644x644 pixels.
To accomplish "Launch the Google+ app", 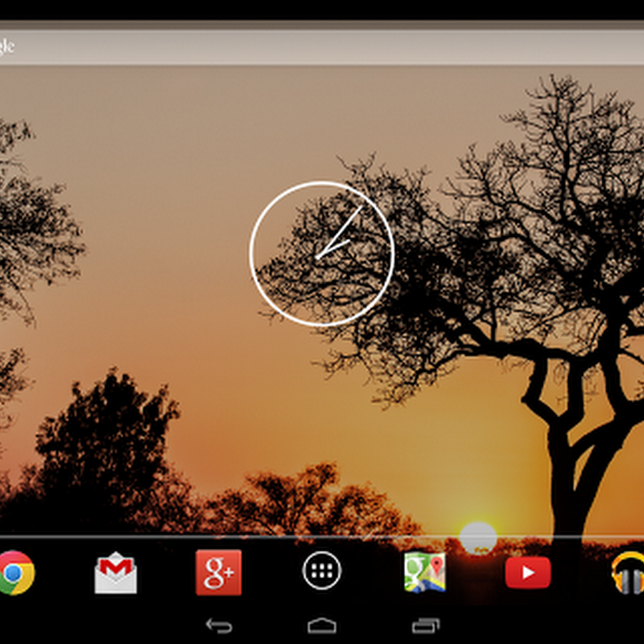I will 218,572.
